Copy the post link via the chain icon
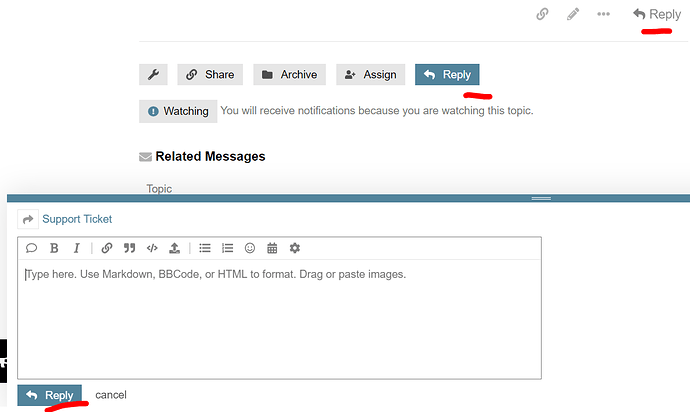This screenshot has height=412, width=690. pyautogui.click(x=542, y=14)
